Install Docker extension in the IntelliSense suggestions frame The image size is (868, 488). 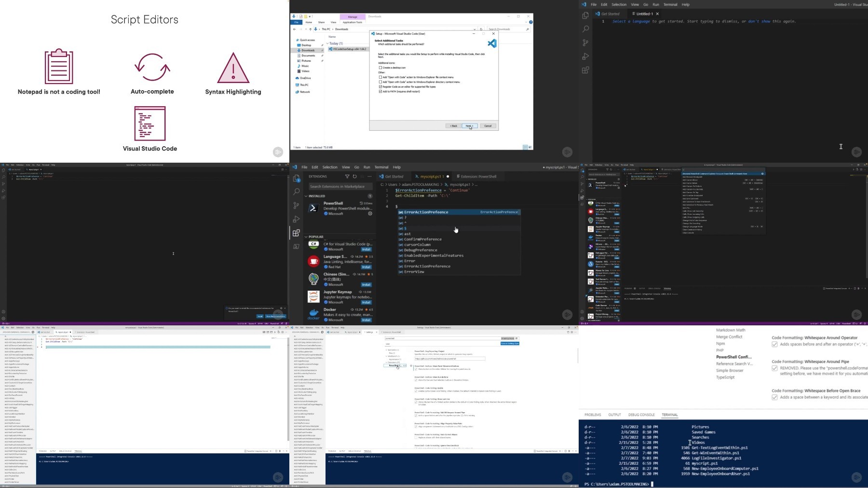point(366,320)
